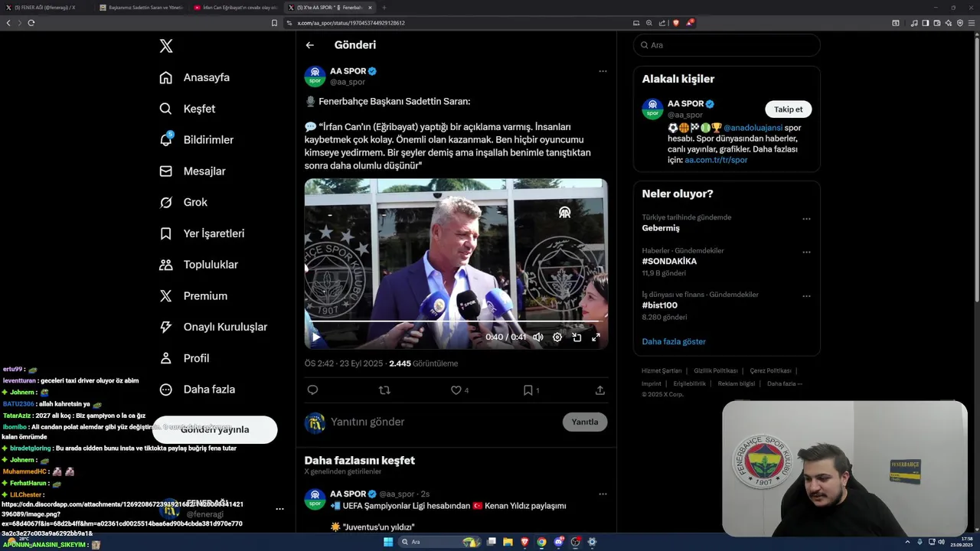This screenshot has height=551, width=980.
Task: Open the #SONDAKİKA trend
Action: 669,261
